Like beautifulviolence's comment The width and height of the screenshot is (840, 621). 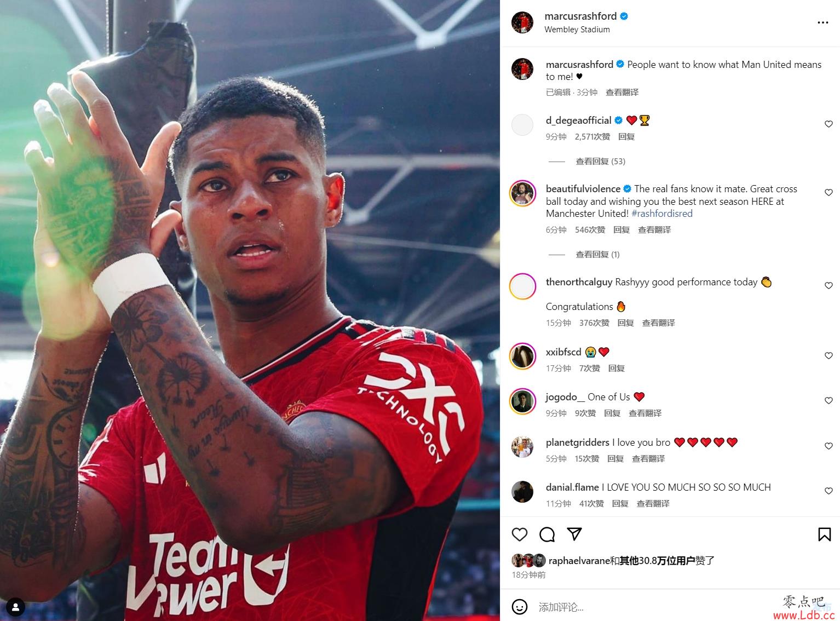(829, 193)
